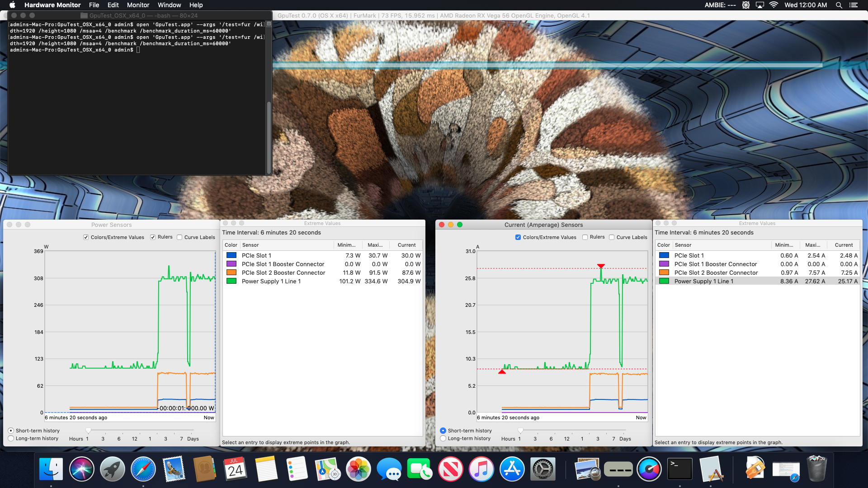
Task: Click Color column header in power table
Action: [231, 245]
